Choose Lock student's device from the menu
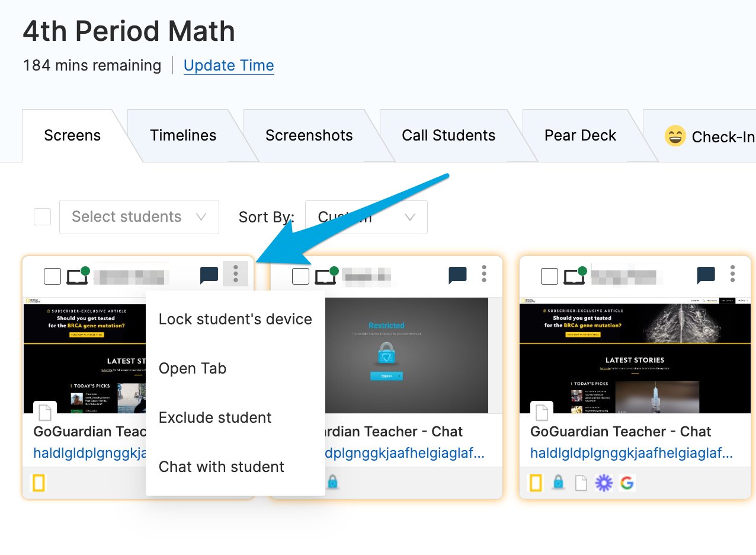756x555 pixels. point(235,319)
